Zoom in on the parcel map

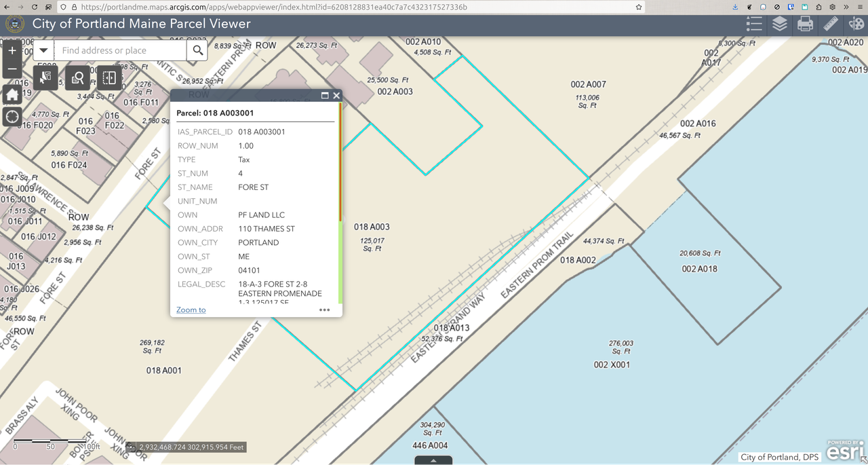click(12, 51)
